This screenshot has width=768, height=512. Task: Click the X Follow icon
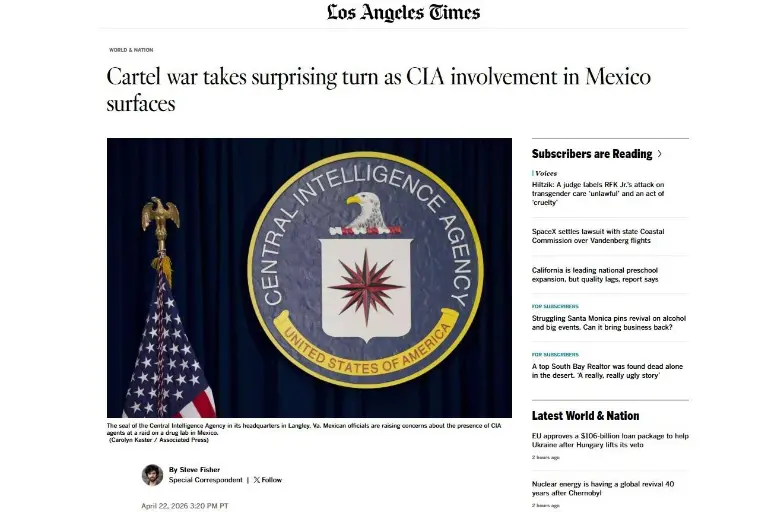point(257,480)
